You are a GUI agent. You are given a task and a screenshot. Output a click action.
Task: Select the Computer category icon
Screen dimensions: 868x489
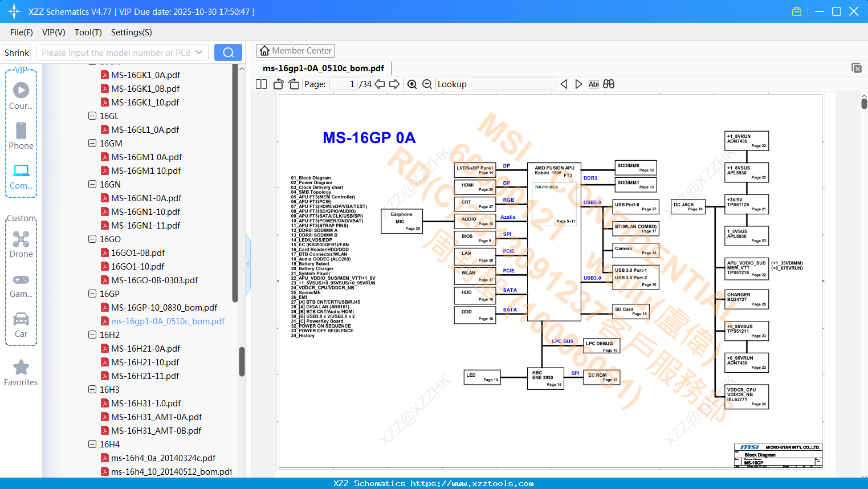point(21,176)
